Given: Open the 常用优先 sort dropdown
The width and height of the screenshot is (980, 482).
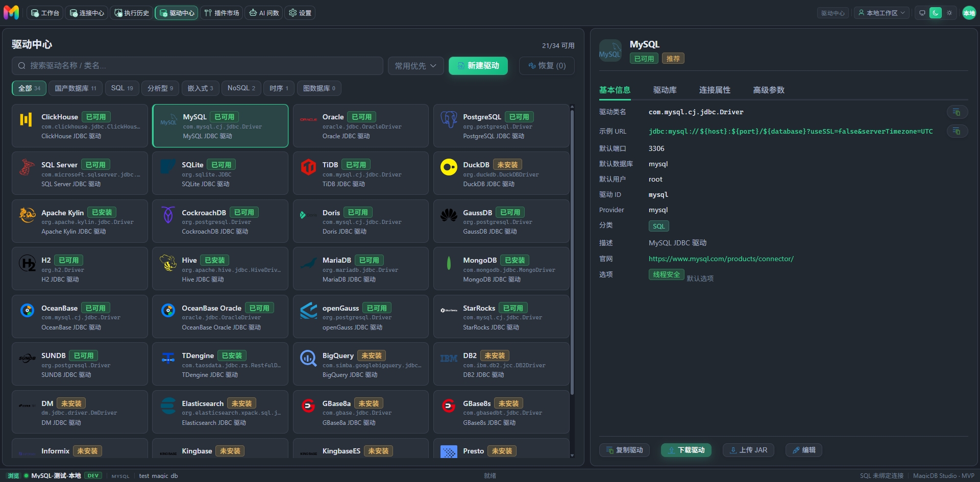Looking at the screenshot, I should pos(415,65).
